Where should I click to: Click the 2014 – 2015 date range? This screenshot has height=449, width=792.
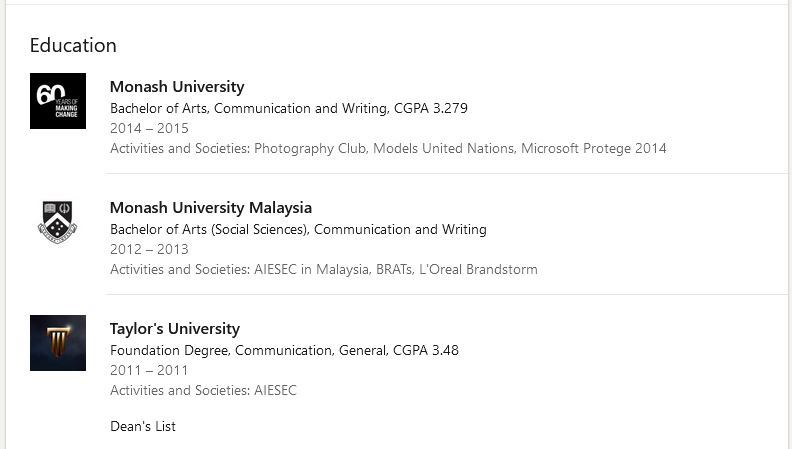149,128
